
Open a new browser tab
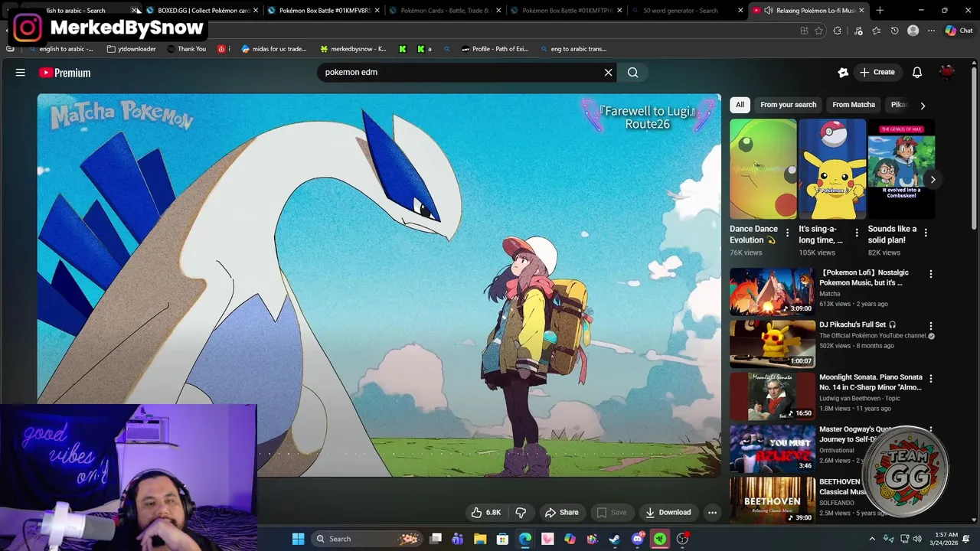pyautogui.click(x=880, y=11)
